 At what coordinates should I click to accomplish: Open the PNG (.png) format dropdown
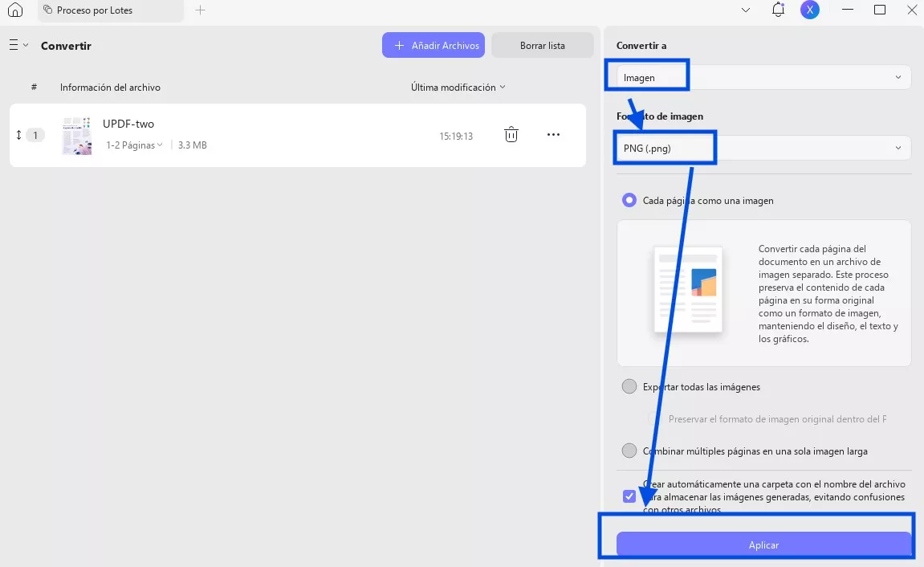click(763, 148)
